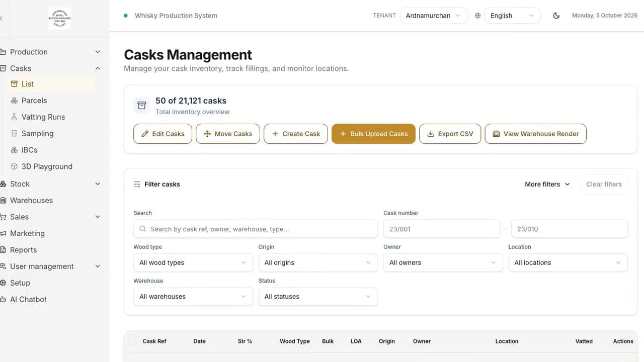This screenshot has height=362, width=644.
Task: Open the All owners dropdown
Action: click(443, 262)
